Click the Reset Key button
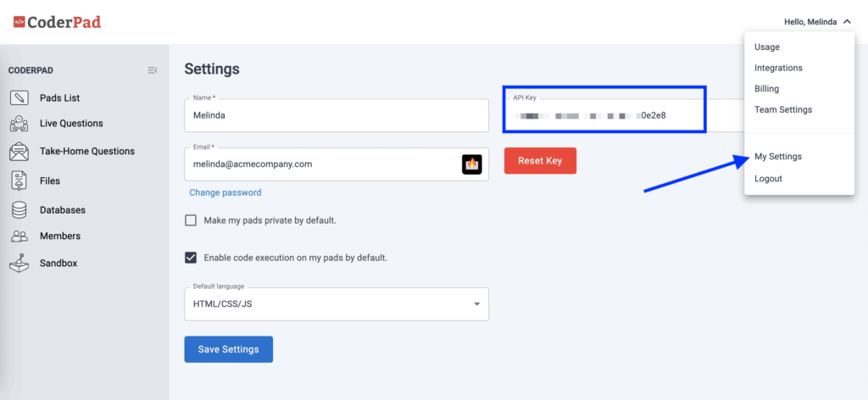The height and width of the screenshot is (400, 868). pos(540,161)
